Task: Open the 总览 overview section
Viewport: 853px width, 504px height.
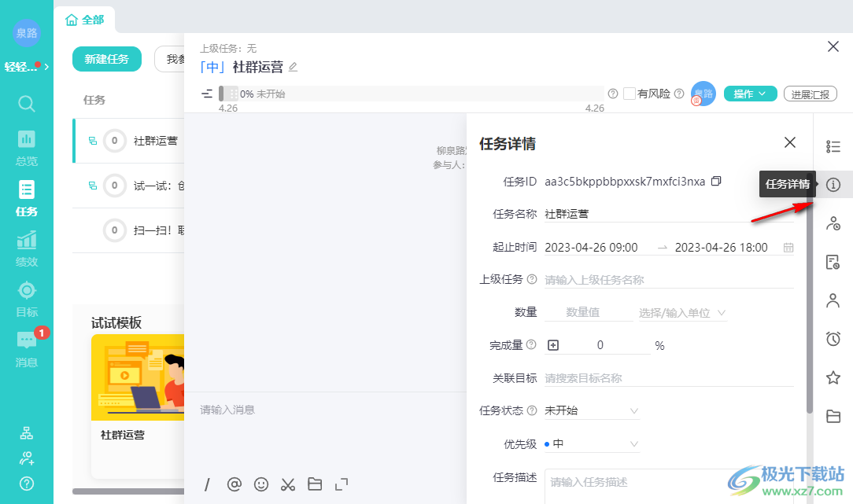Action: 26,148
